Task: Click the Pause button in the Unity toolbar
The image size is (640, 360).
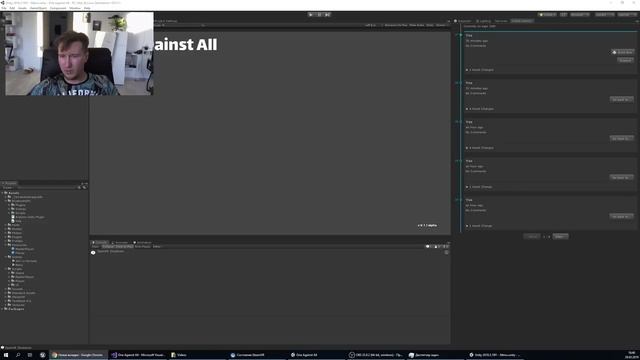Action: point(320,15)
